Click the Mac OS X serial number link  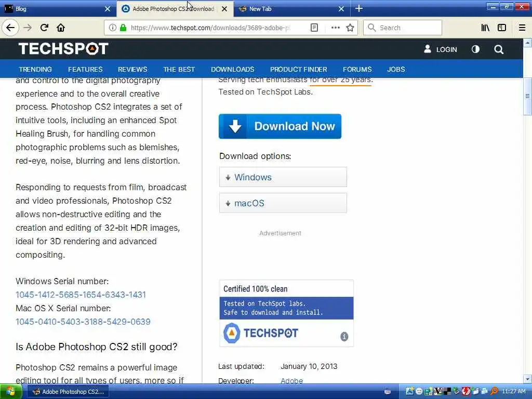83,322
